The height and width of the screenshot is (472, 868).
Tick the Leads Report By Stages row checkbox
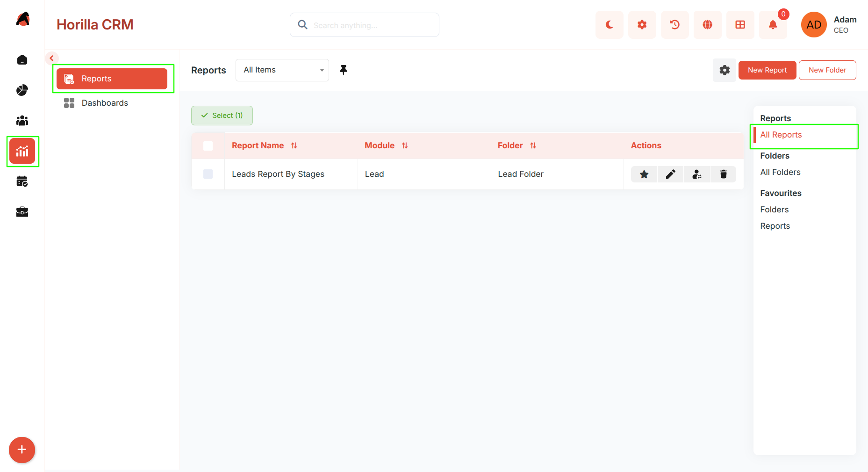click(208, 174)
